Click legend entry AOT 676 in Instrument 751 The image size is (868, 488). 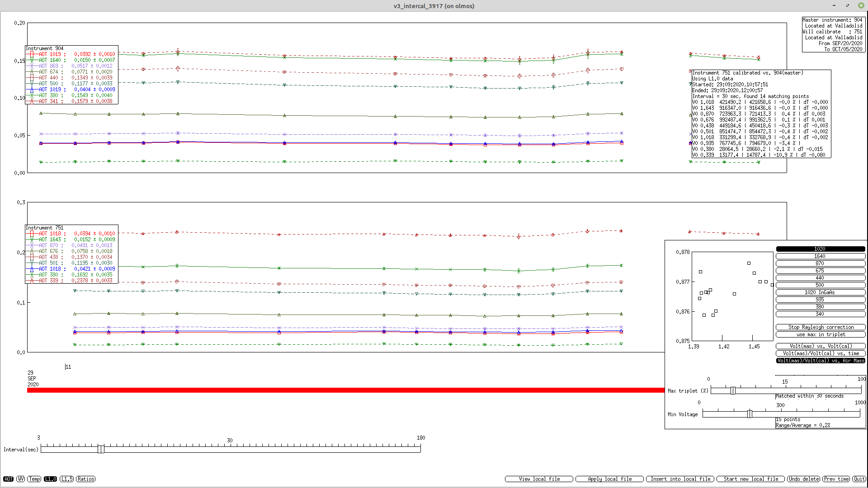[x=71, y=251]
